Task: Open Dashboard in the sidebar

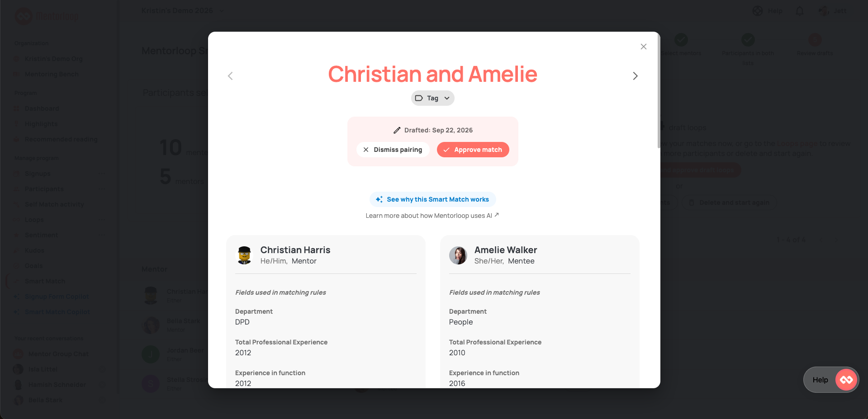Action: click(x=42, y=108)
